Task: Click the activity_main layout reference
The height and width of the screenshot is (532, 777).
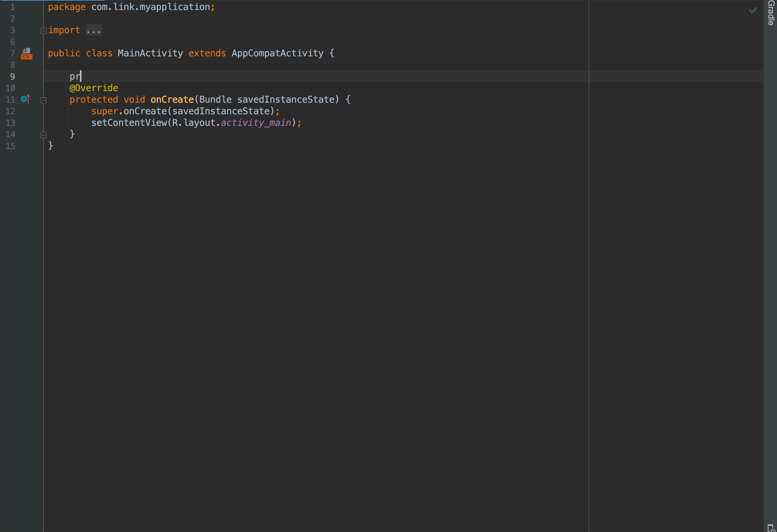Action: [256, 123]
